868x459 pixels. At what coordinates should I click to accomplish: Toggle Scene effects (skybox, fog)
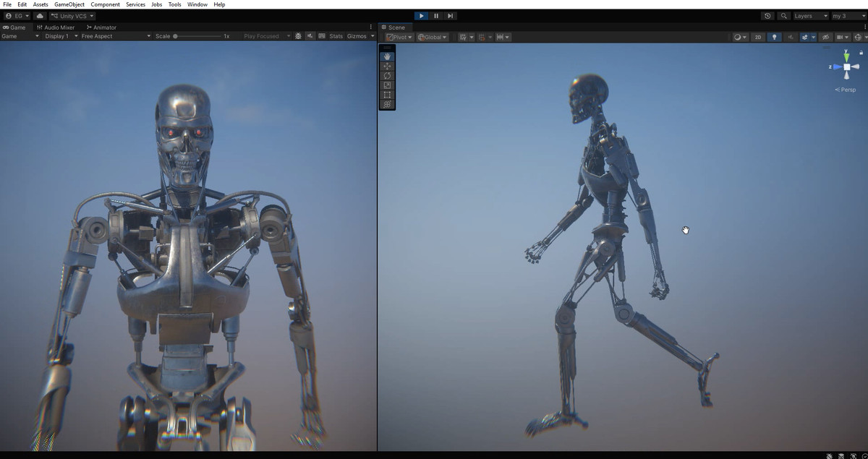point(805,37)
